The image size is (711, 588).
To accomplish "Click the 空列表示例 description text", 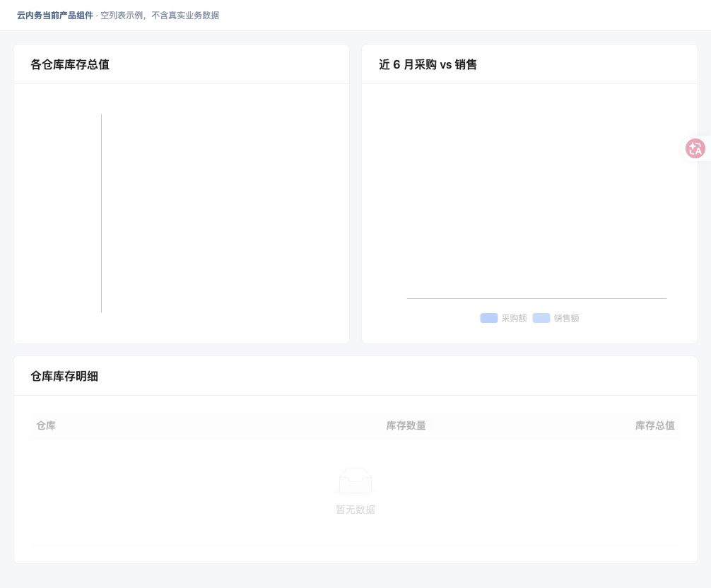I will 122,16.
